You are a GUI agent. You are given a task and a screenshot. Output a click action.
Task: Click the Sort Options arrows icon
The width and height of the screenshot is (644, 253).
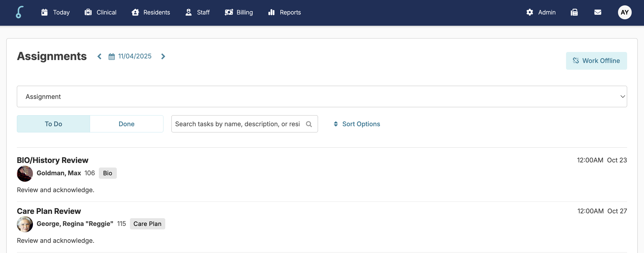pyautogui.click(x=336, y=124)
